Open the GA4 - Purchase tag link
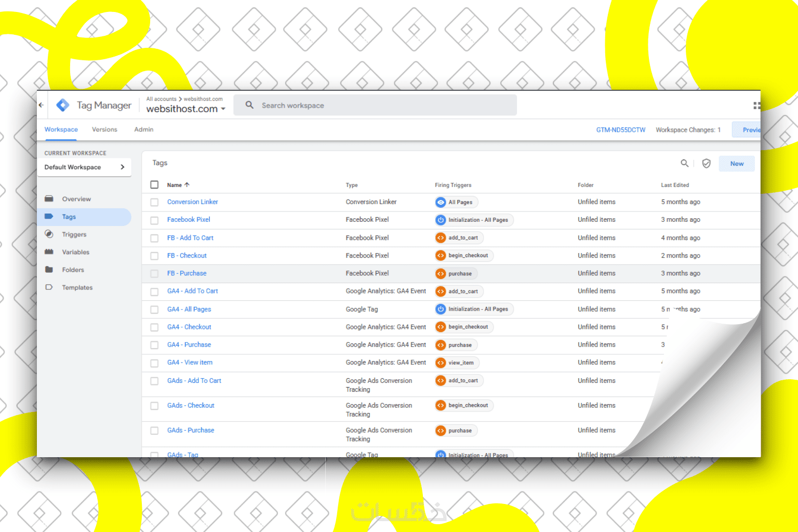The image size is (798, 532). pos(189,344)
